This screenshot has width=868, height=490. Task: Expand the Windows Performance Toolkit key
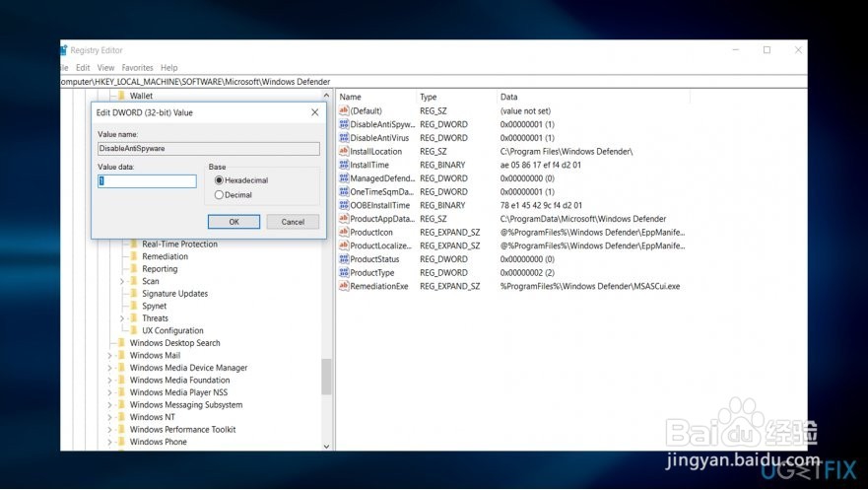pos(109,430)
